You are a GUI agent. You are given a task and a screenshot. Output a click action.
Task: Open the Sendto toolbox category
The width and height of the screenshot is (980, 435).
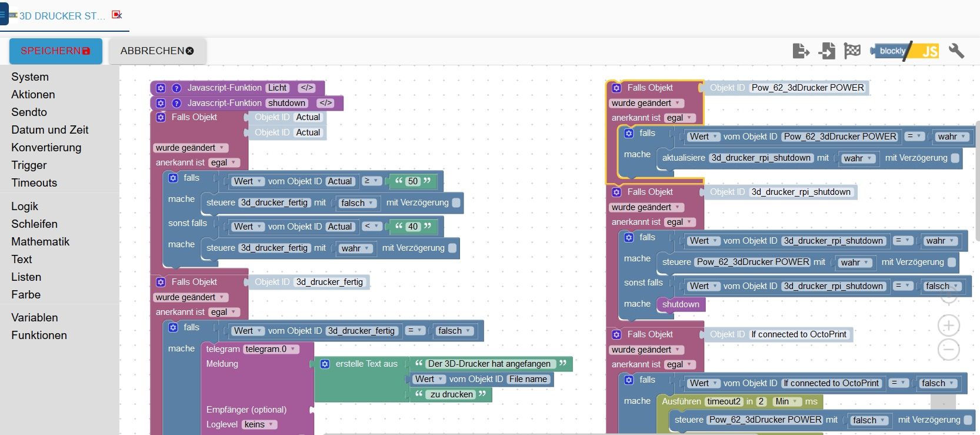coord(29,112)
